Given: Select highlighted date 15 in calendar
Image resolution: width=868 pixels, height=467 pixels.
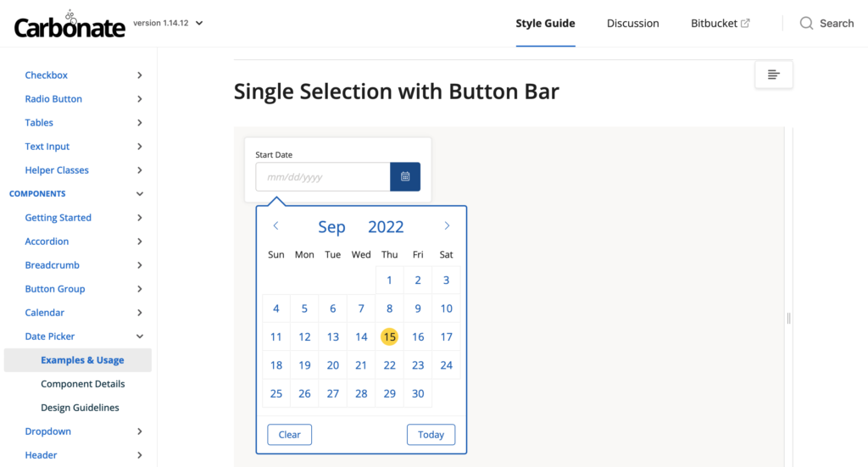Looking at the screenshot, I should coord(389,336).
